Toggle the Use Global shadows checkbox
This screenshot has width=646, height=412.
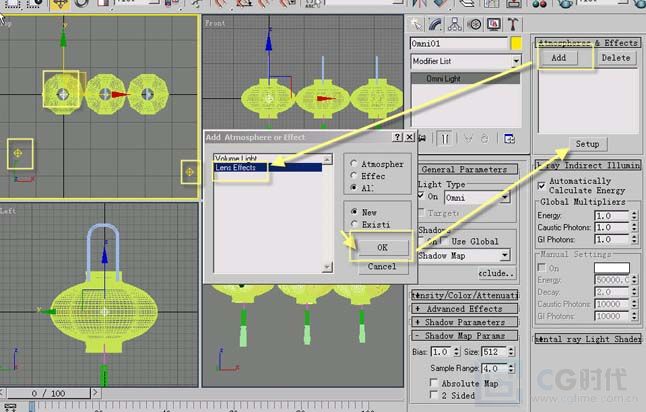(x=445, y=241)
